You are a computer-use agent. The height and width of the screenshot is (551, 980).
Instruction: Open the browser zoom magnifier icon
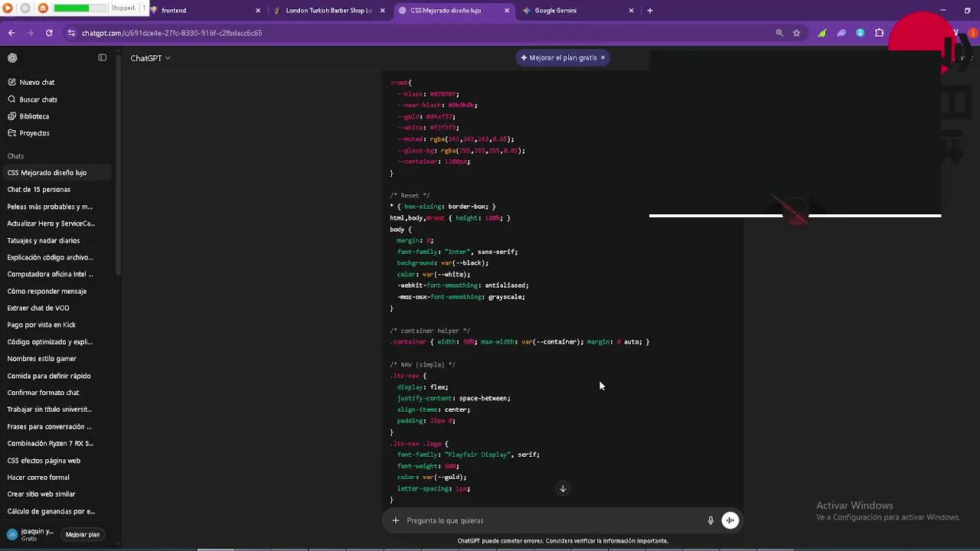point(779,33)
